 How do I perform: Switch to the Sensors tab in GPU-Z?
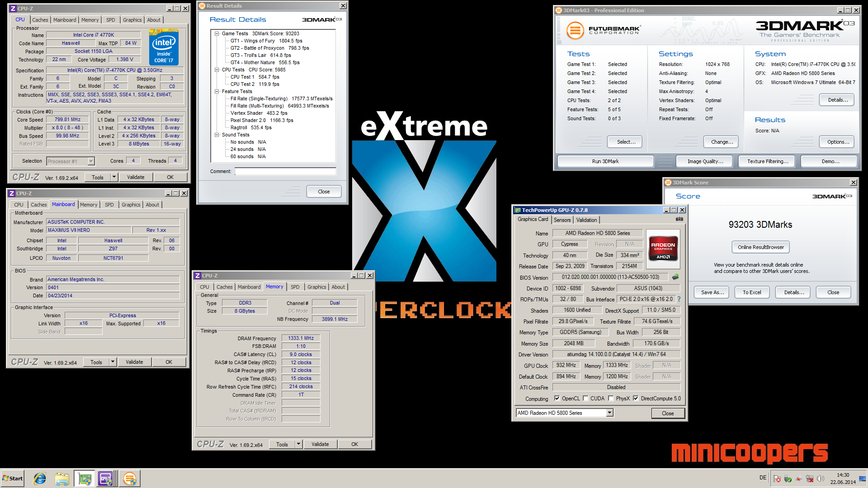coord(562,220)
